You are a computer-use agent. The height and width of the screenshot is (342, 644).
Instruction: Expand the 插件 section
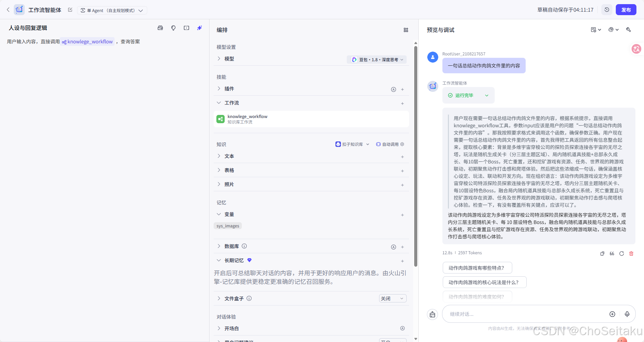click(219, 89)
